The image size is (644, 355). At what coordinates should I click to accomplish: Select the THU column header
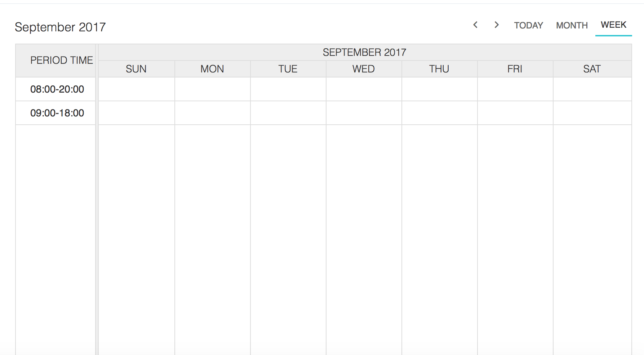click(439, 68)
